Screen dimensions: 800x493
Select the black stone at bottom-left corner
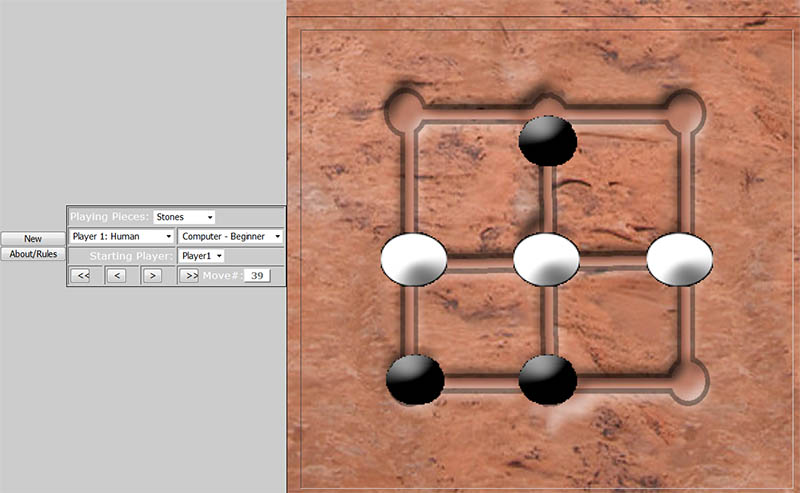(415, 380)
